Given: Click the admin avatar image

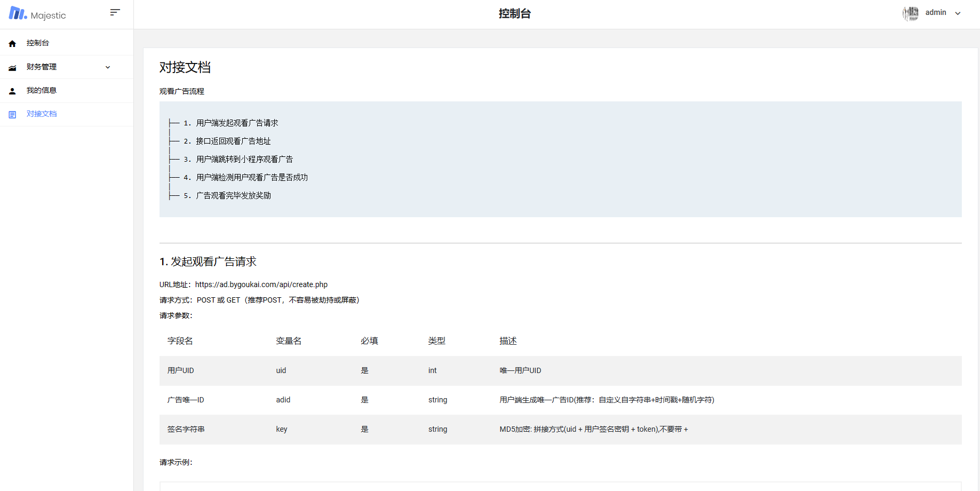Looking at the screenshot, I should coord(910,13).
